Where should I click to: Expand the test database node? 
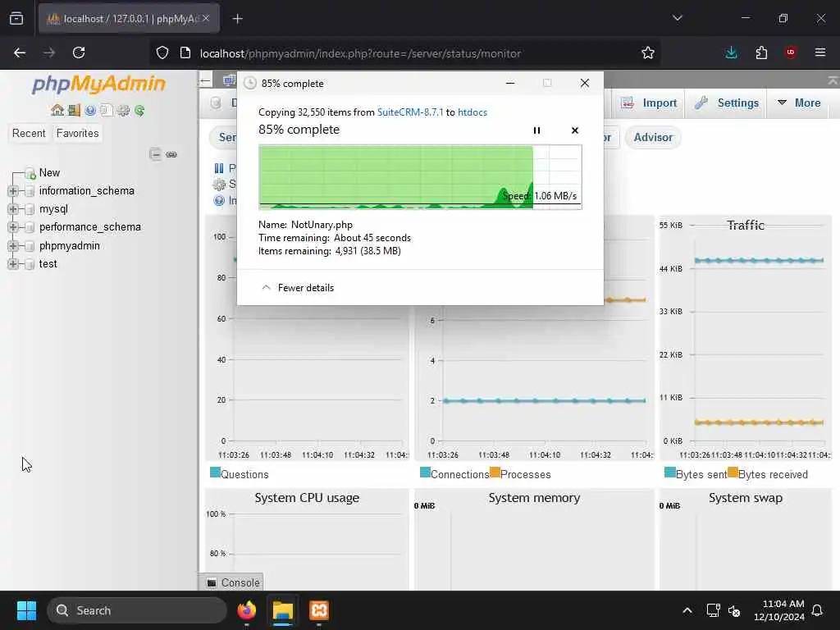pos(13,263)
